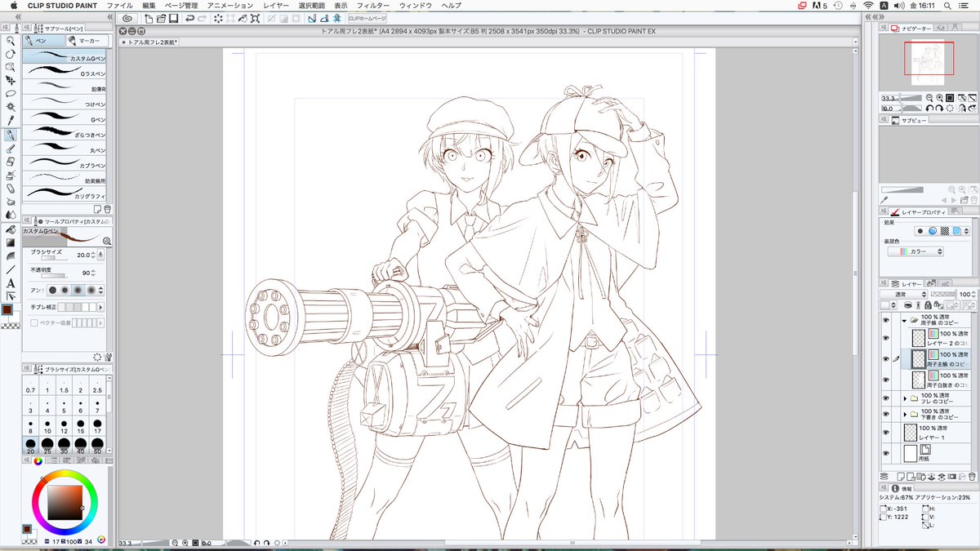
Task: Hide the 用紙 paper layer
Action: [x=885, y=453]
